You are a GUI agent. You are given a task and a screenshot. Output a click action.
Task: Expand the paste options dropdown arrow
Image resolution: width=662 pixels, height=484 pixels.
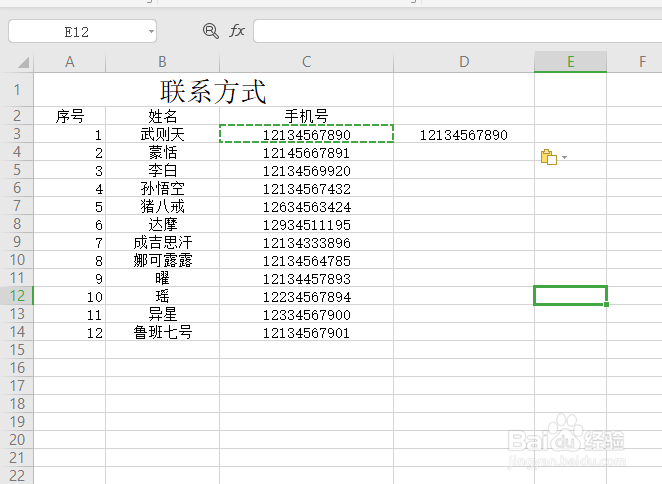tap(564, 158)
